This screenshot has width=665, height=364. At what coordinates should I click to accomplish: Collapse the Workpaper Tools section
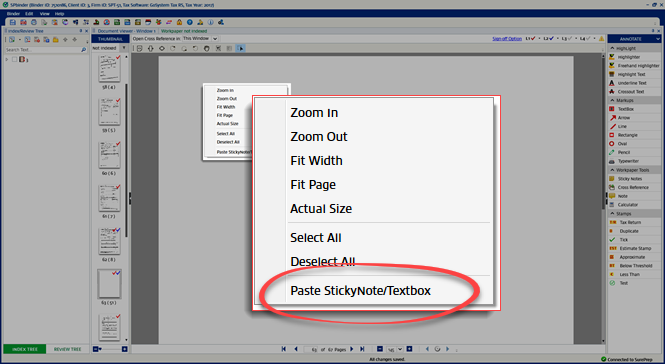pyautogui.click(x=612, y=170)
